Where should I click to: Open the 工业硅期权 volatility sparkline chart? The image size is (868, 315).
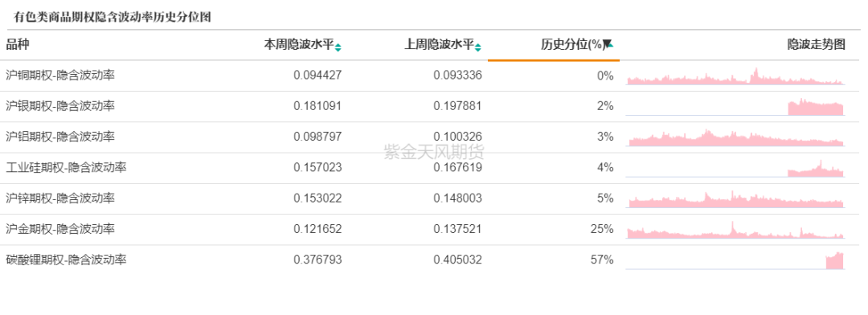(x=735, y=168)
